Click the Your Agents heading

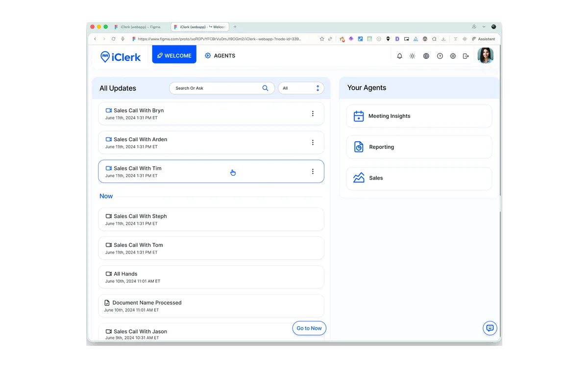pos(367,88)
